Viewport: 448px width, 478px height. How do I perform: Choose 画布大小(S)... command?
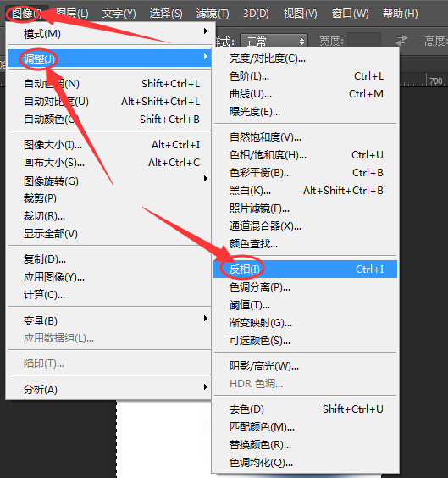coord(109,163)
